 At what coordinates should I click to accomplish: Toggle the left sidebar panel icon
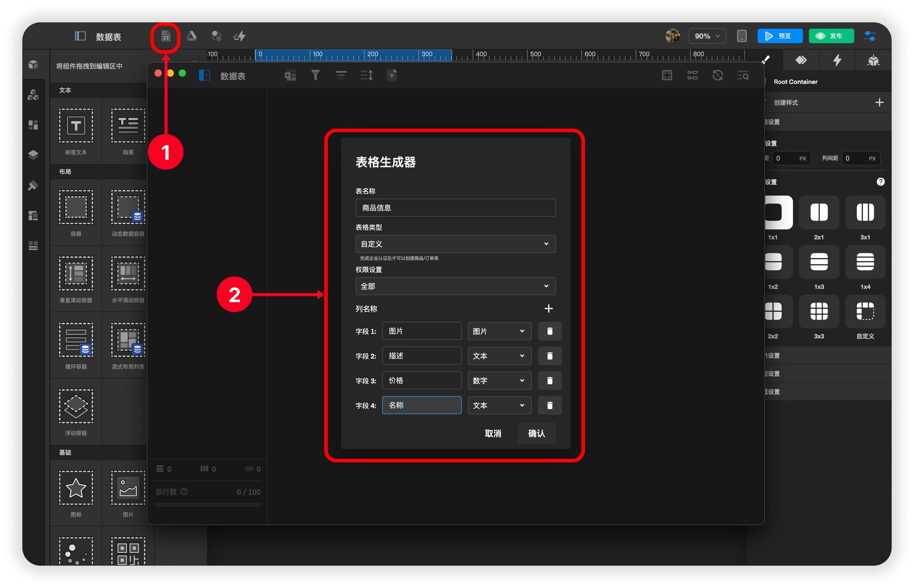(x=80, y=36)
